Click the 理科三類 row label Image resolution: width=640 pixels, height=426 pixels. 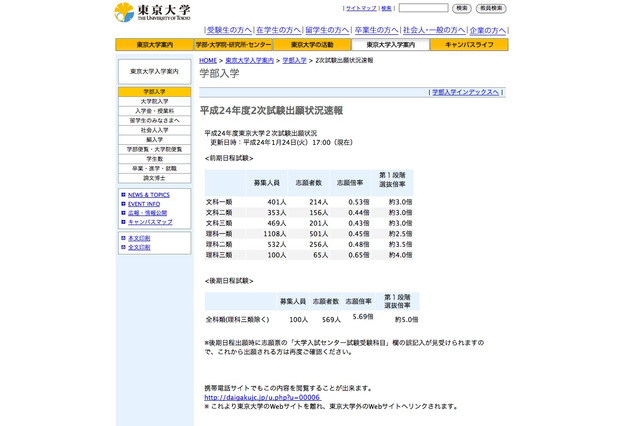[219, 255]
